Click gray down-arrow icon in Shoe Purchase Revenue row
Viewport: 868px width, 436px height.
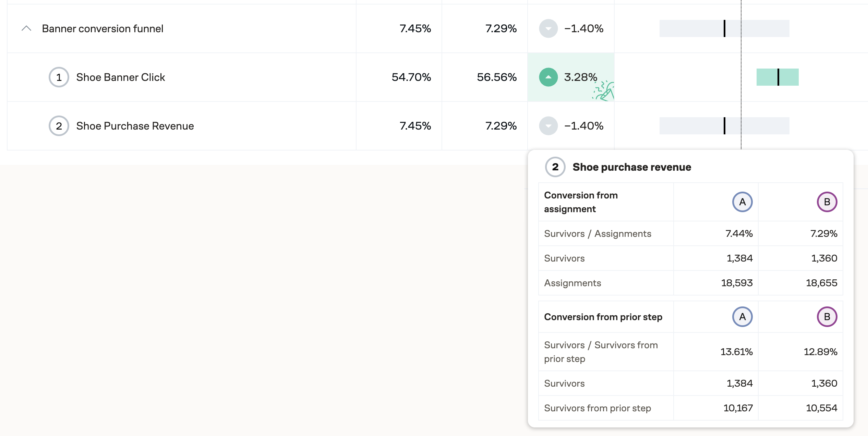tap(548, 126)
